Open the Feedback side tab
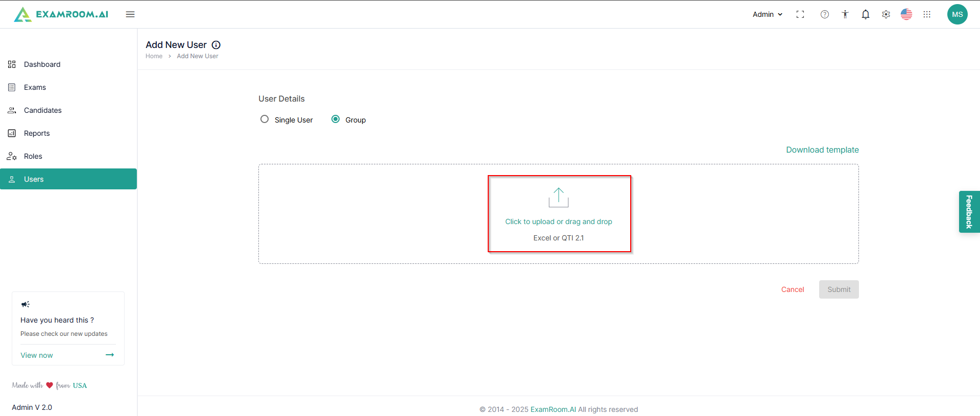 point(969,212)
